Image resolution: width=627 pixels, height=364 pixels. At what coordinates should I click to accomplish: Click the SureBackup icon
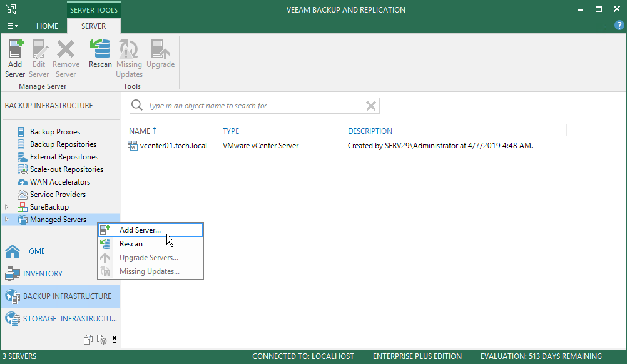coord(23,207)
